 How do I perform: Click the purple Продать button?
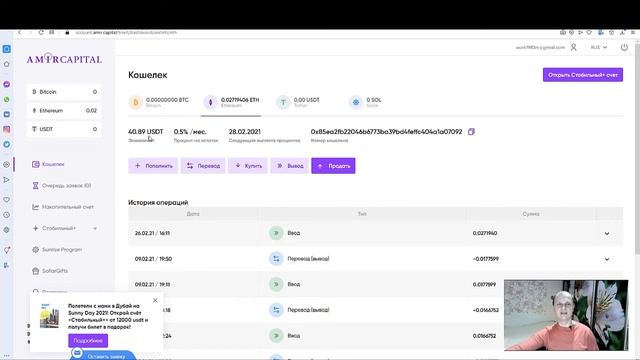click(x=333, y=166)
